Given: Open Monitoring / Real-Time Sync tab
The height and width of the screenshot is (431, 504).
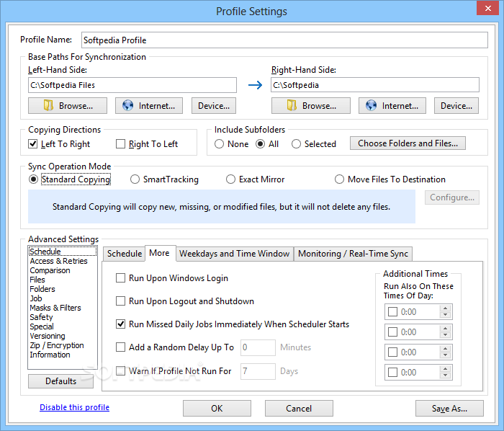Looking at the screenshot, I should tap(353, 254).
